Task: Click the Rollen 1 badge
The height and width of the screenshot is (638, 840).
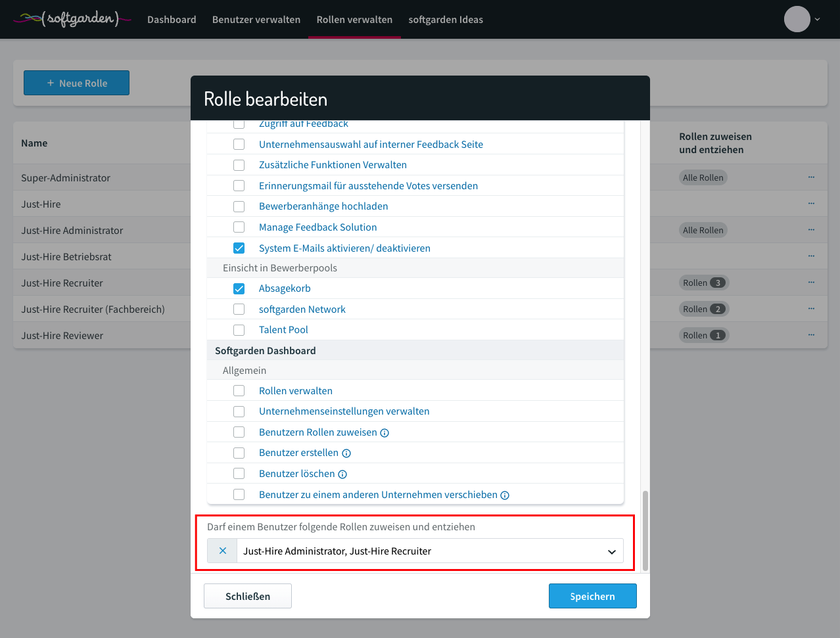Action: (x=704, y=335)
